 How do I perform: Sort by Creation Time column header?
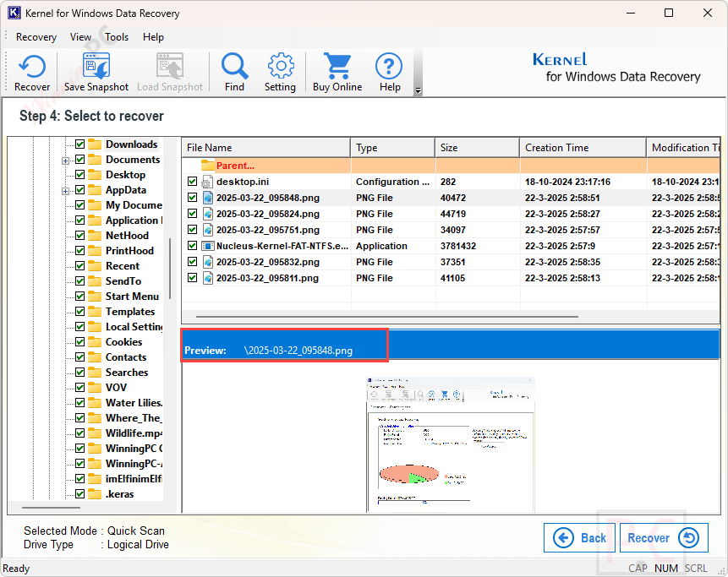(x=583, y=148)
